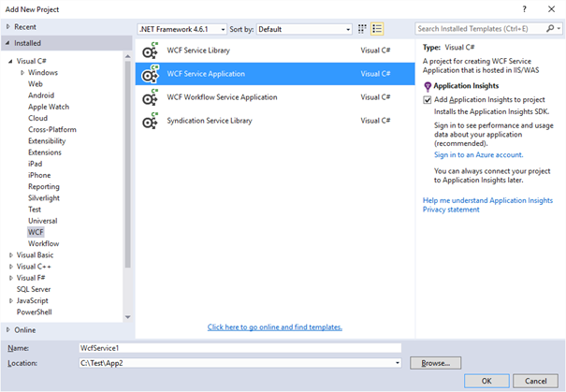The width and height of the screenshot is (566, 392).
Task: Select the Android category
Action: (x=41, y=95)
